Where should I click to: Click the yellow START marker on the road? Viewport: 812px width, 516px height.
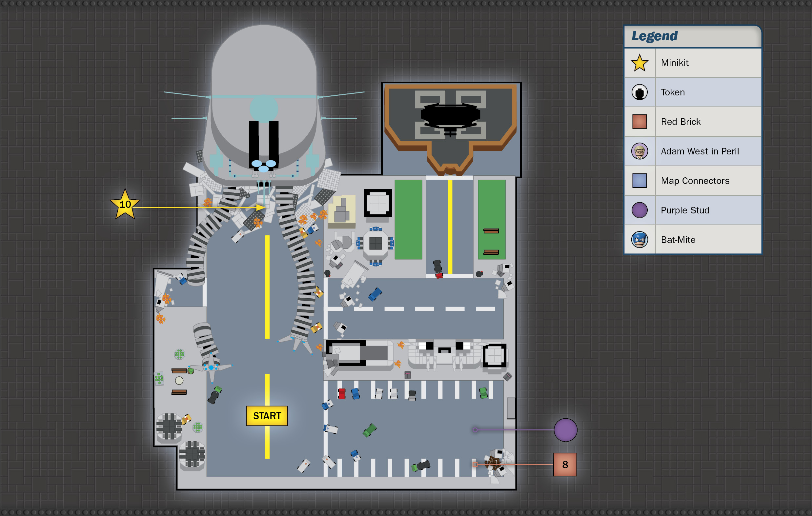coord(267,416)
